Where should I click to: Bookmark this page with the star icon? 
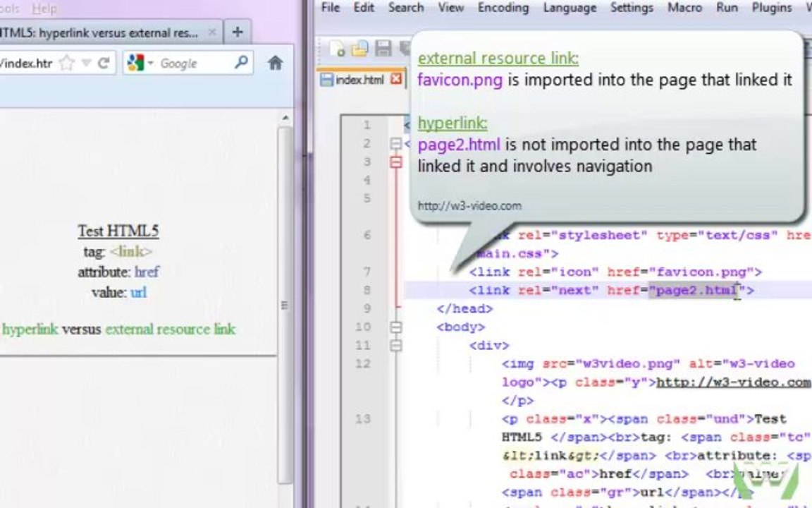67,63
